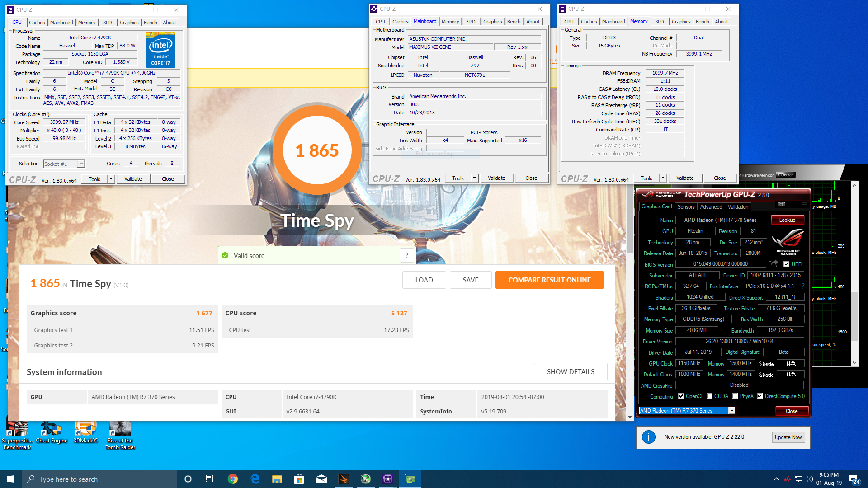Screen dimensions: 868x488
Task: Open File Explorer from the taskbar
Action: (x=277, y=479)
